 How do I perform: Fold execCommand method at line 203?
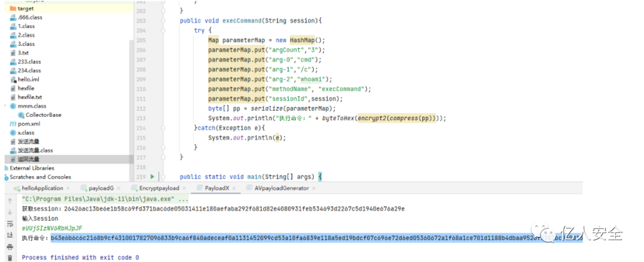[163, 21]
